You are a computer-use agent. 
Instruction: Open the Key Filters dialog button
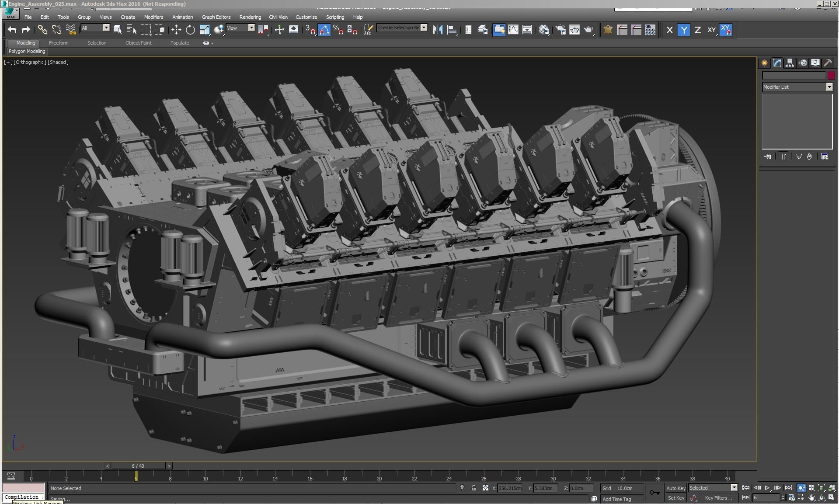pyautogui.click(x=718, y=498)
